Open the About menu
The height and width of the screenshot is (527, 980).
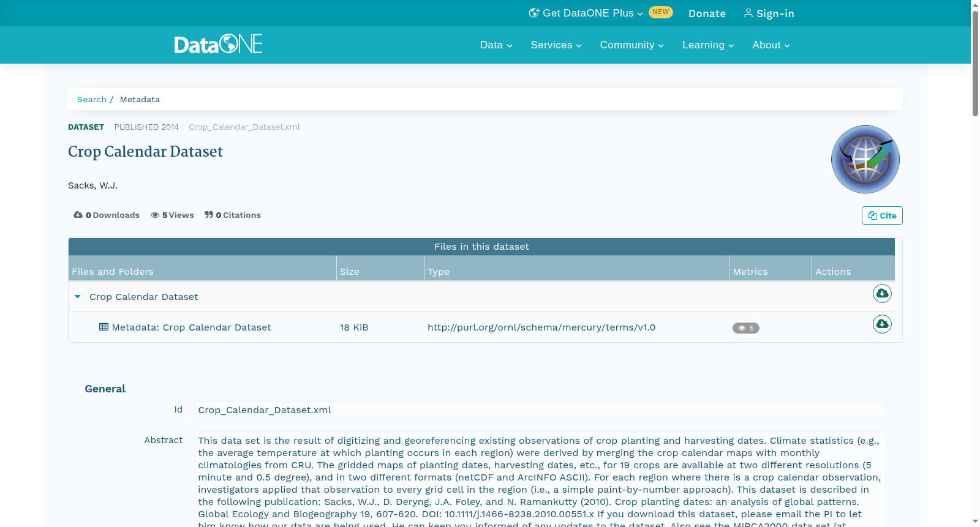[x=771, y=45]
